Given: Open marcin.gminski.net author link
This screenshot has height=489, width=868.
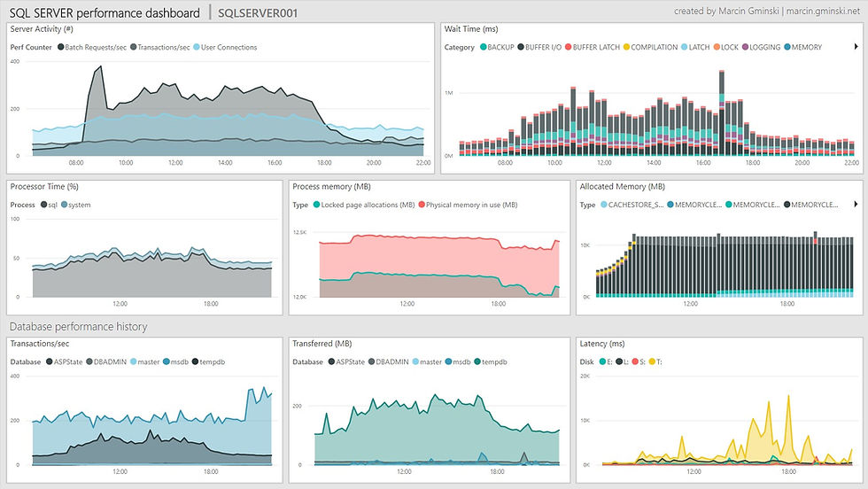Looking at the screenshot, I should click(x=823, y=12).
